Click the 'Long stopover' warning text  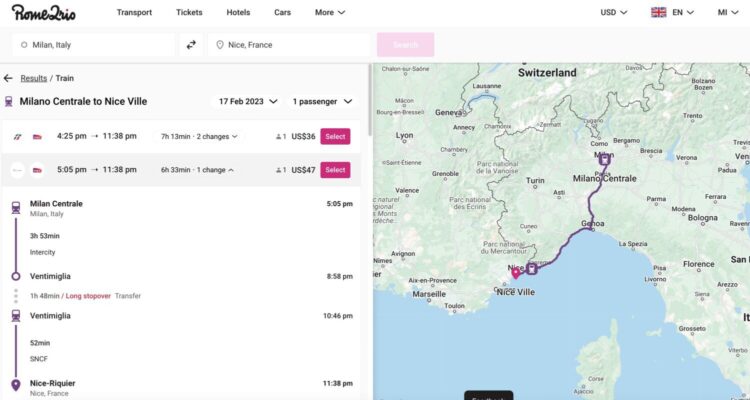pos(88,296)
